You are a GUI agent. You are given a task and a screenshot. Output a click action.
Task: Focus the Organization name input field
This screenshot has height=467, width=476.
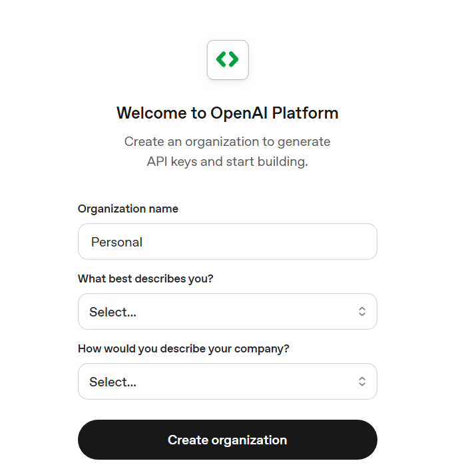[227, 242]
